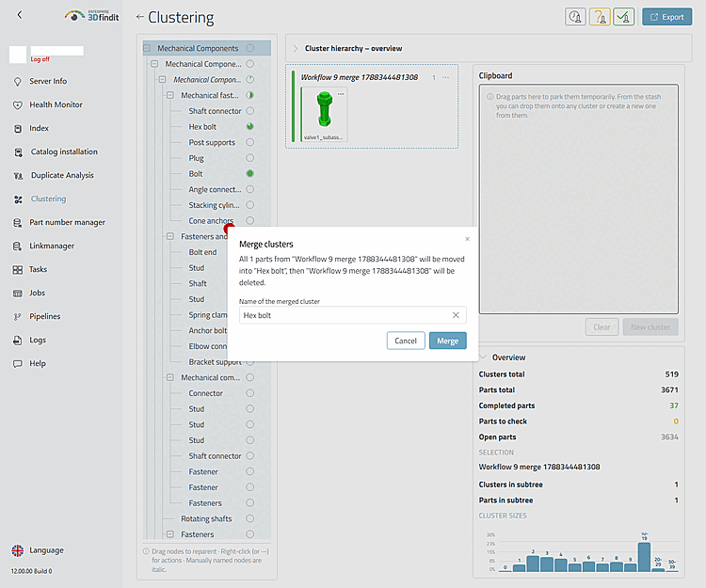This screenshot has width=706, height=588.
Task: Click the back arrow beside Clustering title
Action: [x=139, y=17]
